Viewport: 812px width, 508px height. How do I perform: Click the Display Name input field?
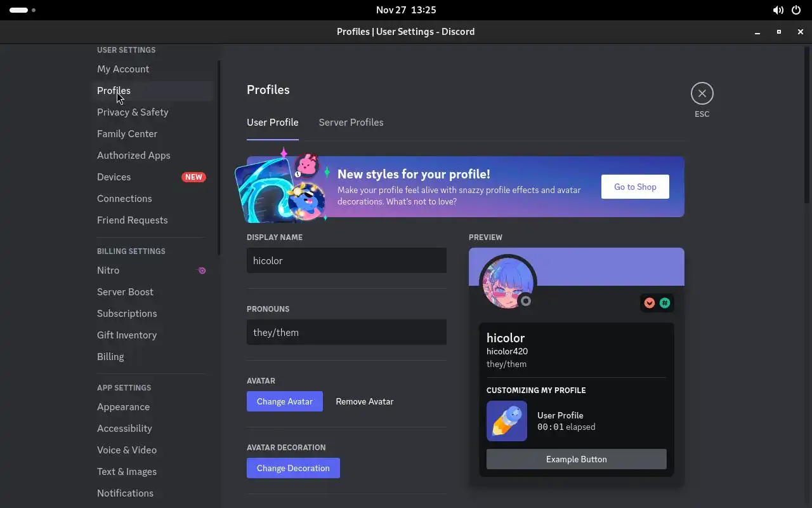[346, 260]
